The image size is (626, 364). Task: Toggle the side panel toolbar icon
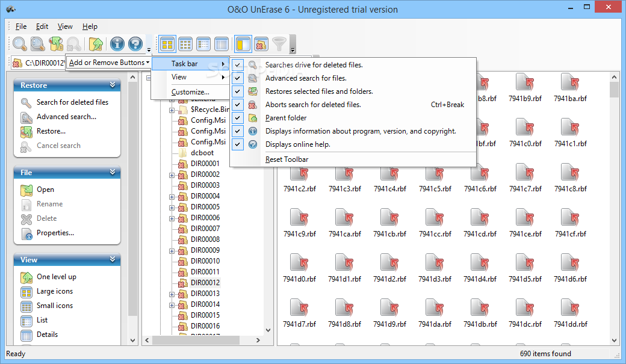coord(243,44)
